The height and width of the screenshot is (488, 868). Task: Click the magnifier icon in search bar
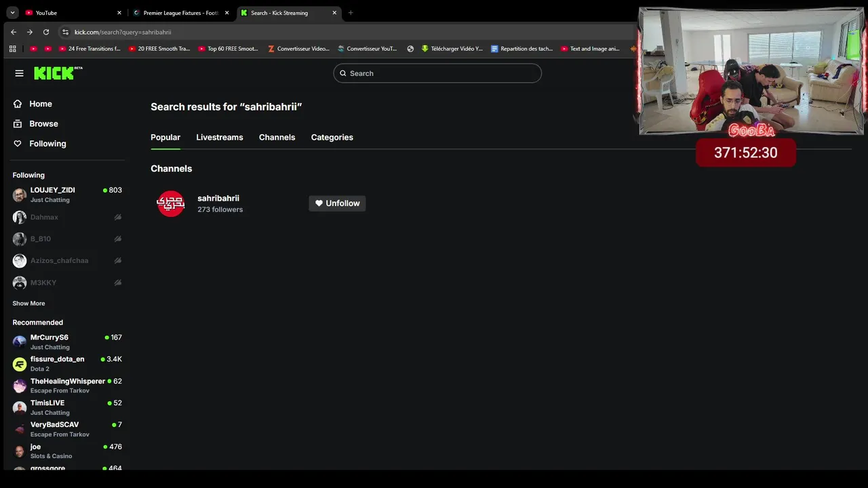point(343,73)
